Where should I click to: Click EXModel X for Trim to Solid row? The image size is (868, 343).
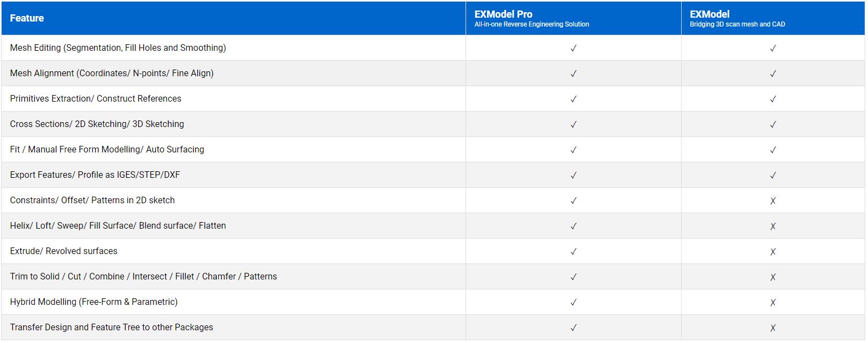click(x=773, y=277)
